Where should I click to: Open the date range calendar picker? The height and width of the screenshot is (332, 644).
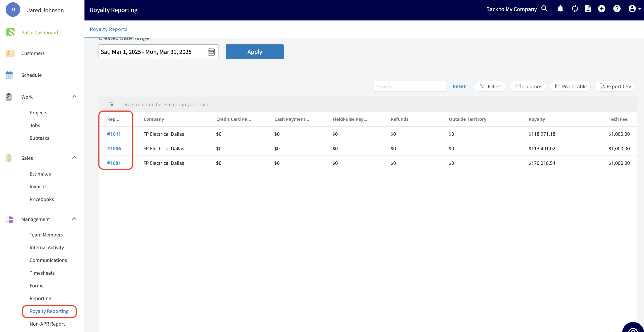coord(211,52)
